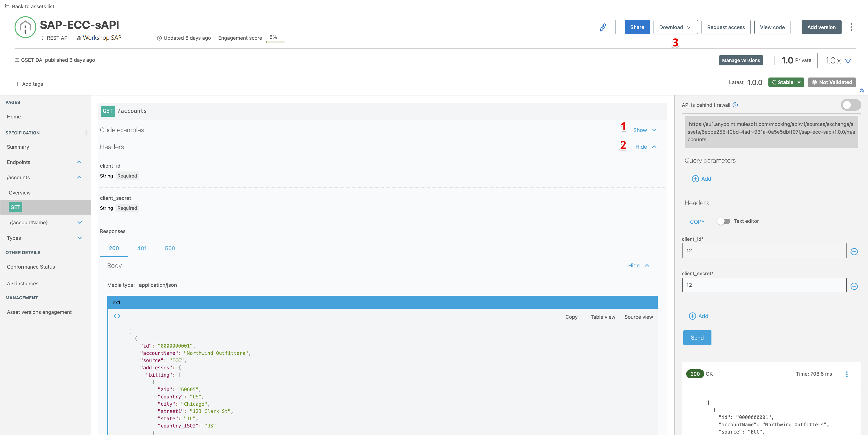Click the Share button

(x=637, y=27)
